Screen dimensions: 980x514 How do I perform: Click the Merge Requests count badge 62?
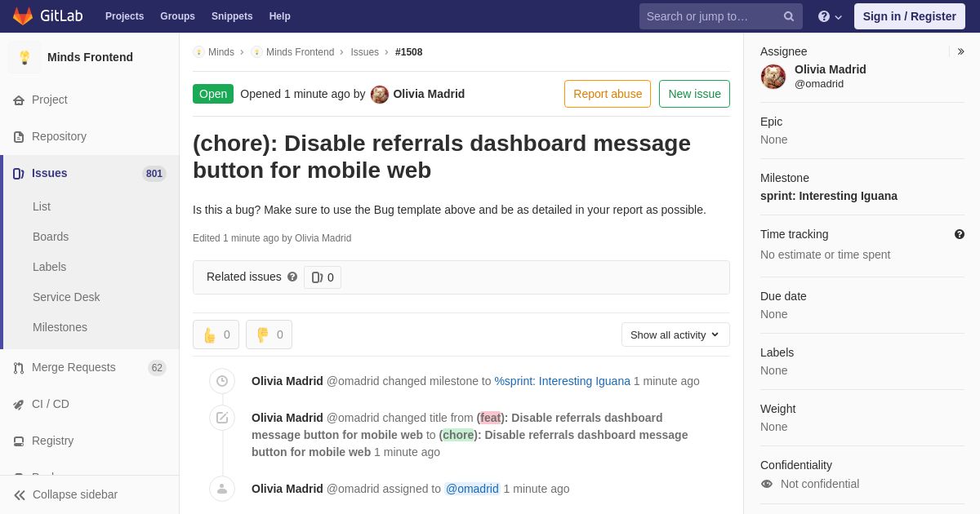[x=157, y=368]
